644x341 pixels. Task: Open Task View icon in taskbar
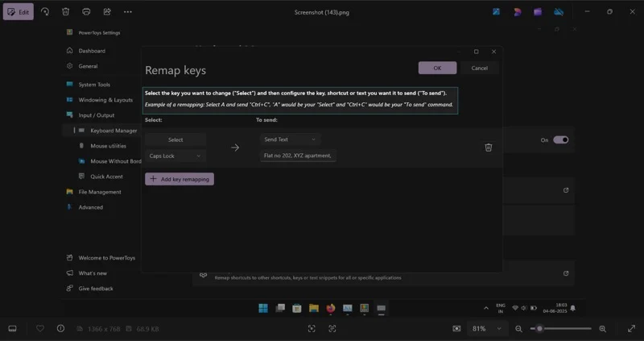(x=280, y=308)
